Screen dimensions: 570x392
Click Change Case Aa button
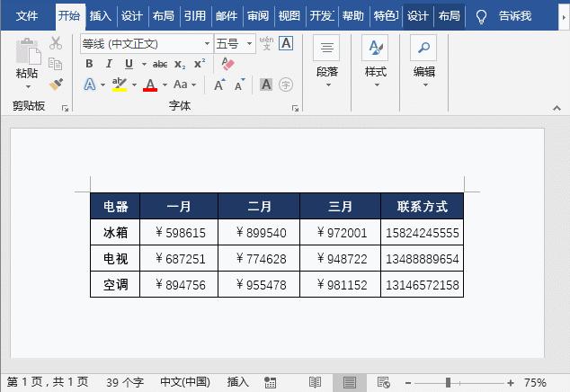pyautogui.click(x=181, y=85)
